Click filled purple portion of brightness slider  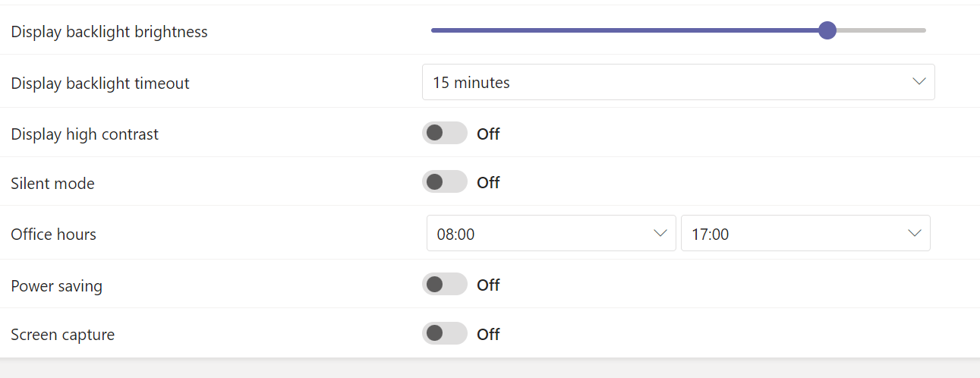tap(622, 30)
